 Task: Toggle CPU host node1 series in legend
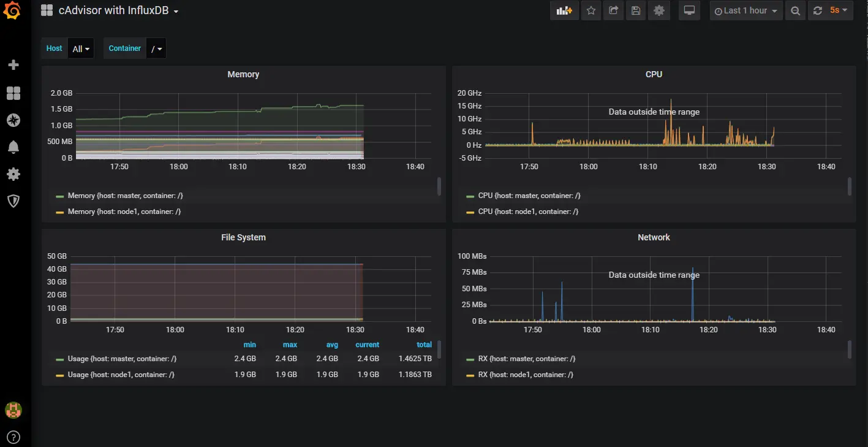coord(528,212)
